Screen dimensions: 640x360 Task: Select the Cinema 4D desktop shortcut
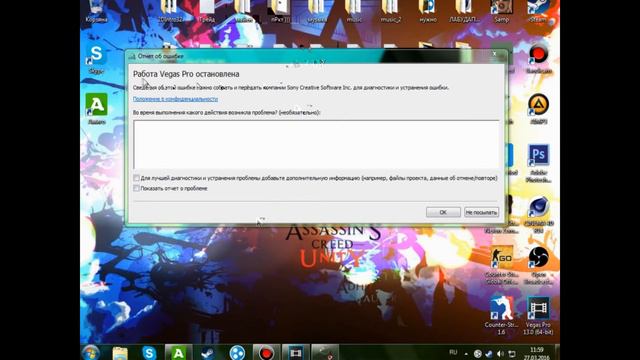click(x=538, y=215)
